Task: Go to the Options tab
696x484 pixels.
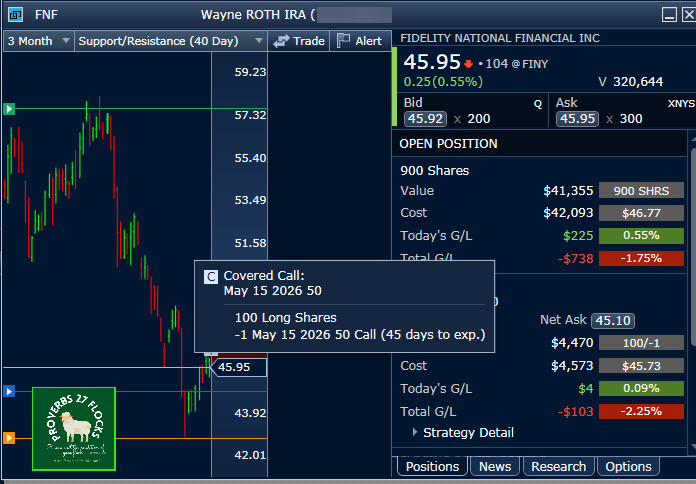Action: [x=629, y=466]
